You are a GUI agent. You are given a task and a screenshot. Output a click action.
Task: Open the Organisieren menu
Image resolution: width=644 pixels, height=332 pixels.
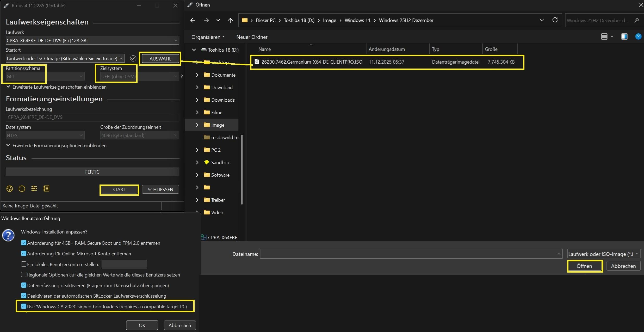(208, 37)
